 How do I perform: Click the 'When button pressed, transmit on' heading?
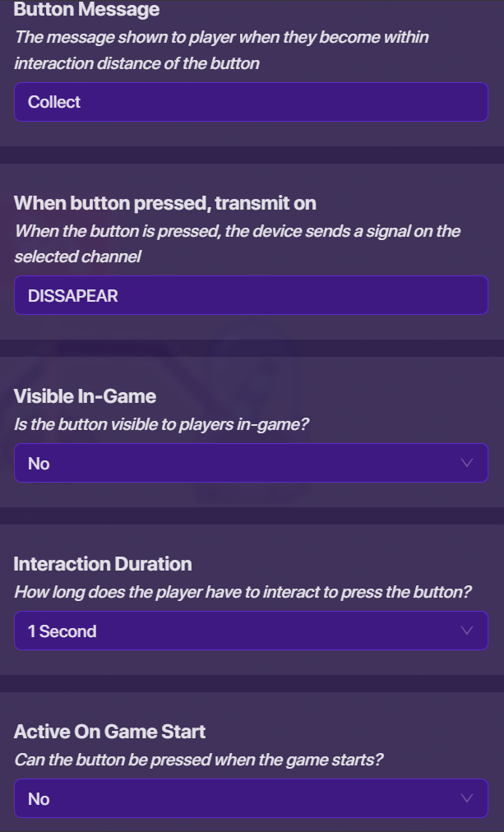(x=164, y=203)
